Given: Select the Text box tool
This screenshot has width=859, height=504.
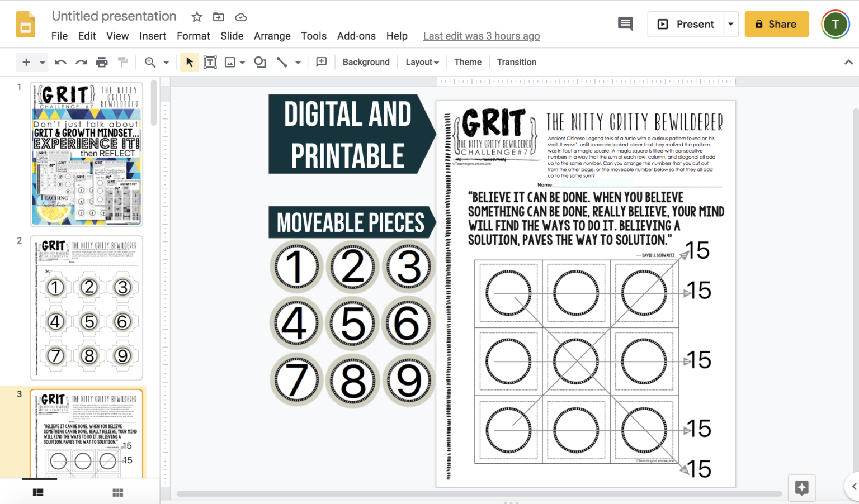Looking at the screenshot, I should [x=210, y=62].
